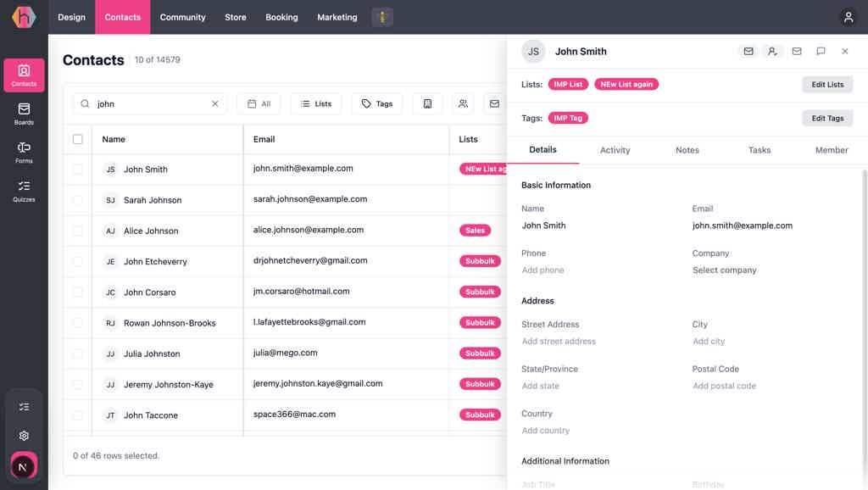Switch to the Member tab

(x=832, y=150)
